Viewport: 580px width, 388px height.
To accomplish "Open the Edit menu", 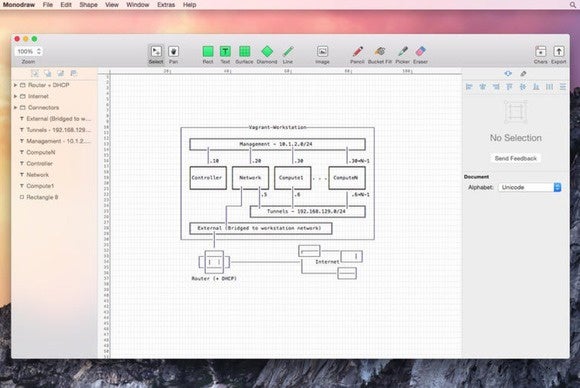I will pyautogui.click(x=66, y=5).
